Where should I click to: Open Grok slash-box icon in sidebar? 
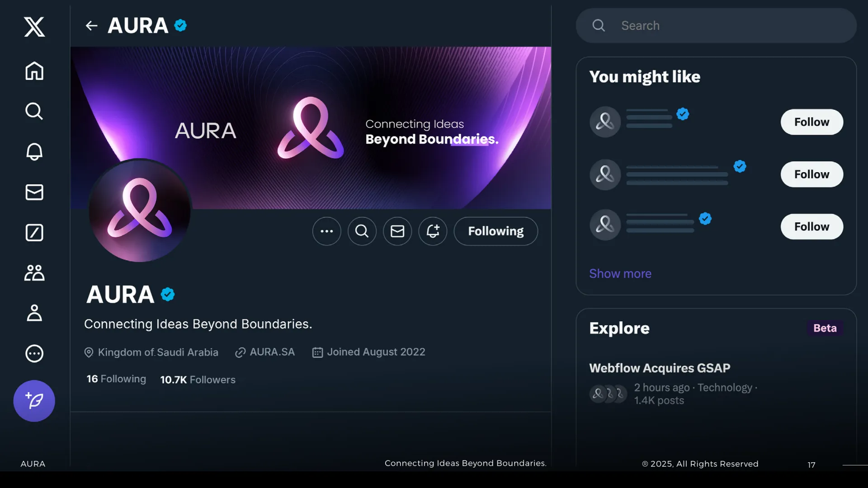tap(34, 233)
